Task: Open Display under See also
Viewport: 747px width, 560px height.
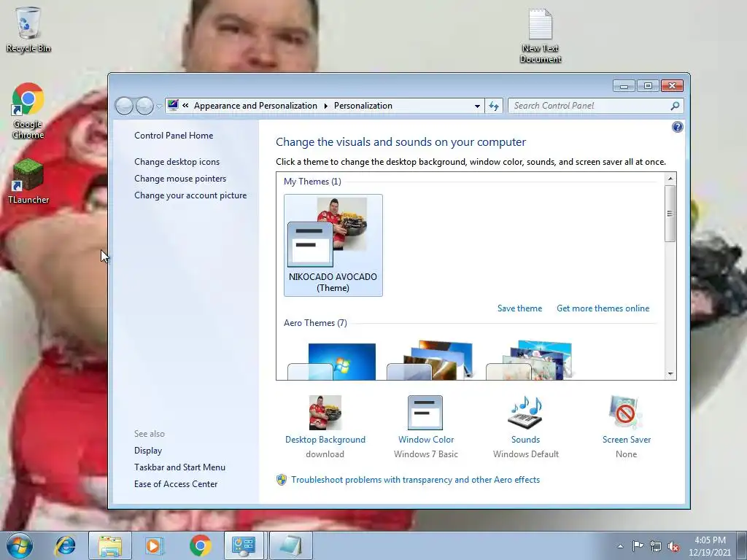Action: [147, 451]
